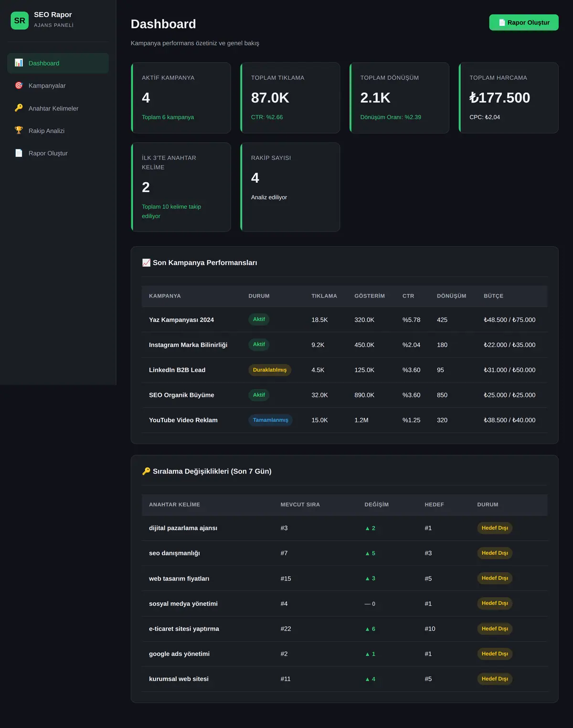The image size is (573, 728).
Task: Click the chart icon beside Son Kampanya Performansları
Action: (x=146, y=263)
